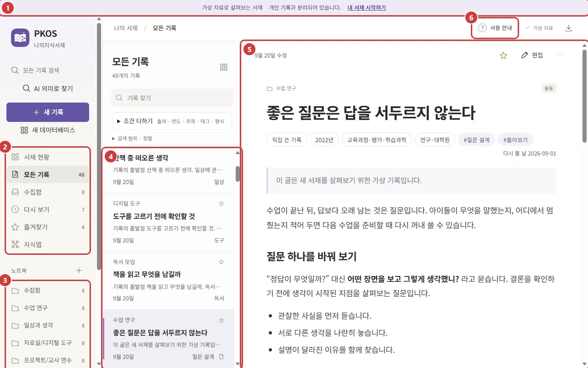Click 새 데이터베이스 button
This screenshot has height=368, width=588.
pos(48,130)
